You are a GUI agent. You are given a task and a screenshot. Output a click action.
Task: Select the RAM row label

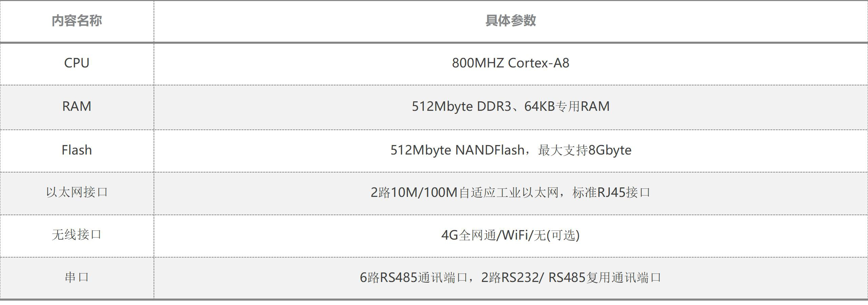tap(77, 106)
